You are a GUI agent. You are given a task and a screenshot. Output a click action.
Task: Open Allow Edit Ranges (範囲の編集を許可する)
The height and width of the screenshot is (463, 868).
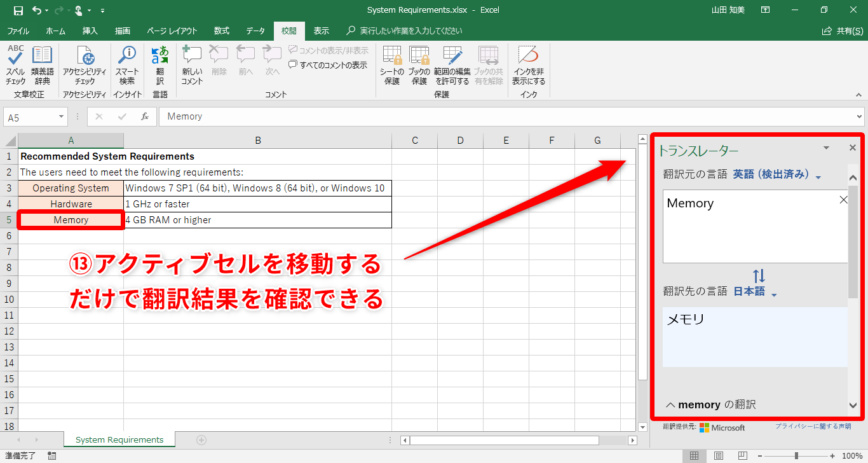click(x=452, y=65)
